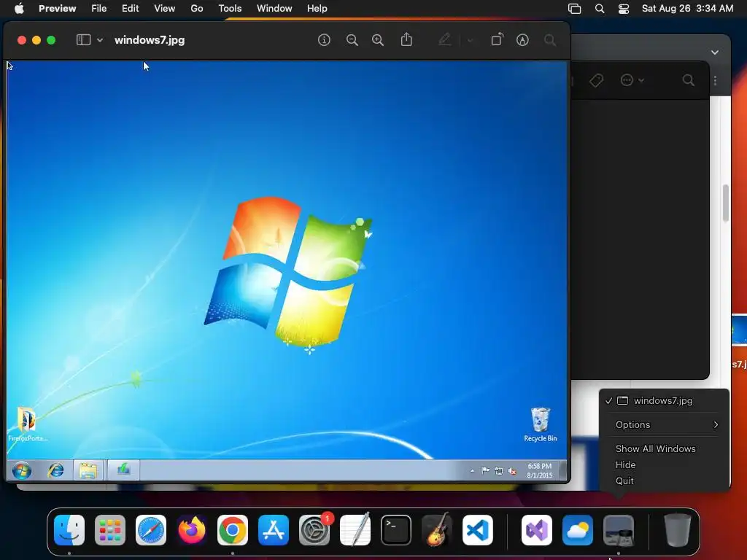Screen dimensions: 747x560
Task: Open Stage Manager icon in menu bar
Action: click(x=575, y=9)
